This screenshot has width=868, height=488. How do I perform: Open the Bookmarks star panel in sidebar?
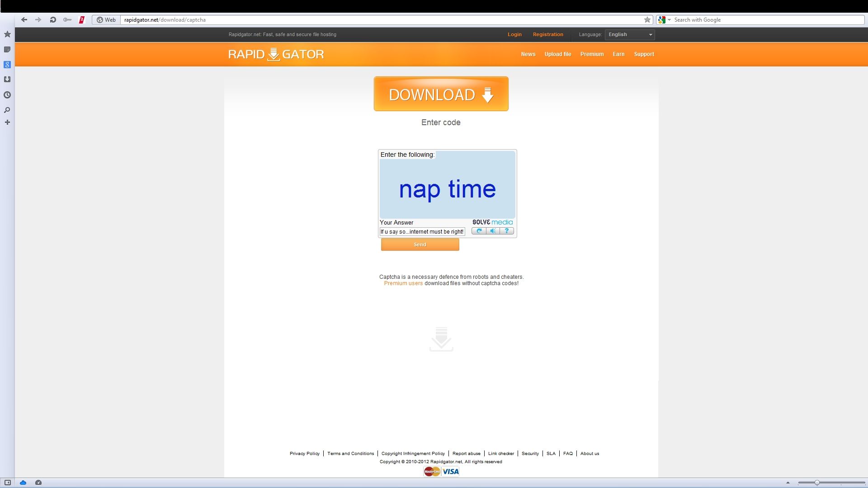pos(7,34)
